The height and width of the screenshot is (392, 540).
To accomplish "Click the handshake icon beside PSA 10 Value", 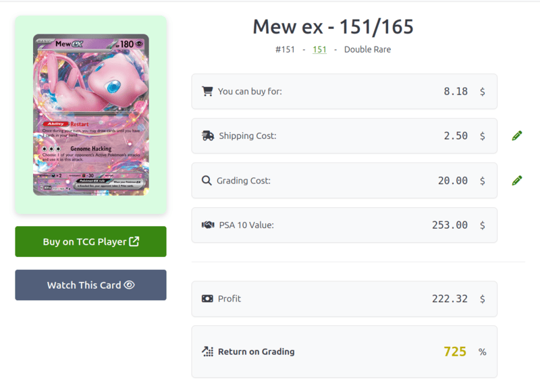I will point(207,225).
